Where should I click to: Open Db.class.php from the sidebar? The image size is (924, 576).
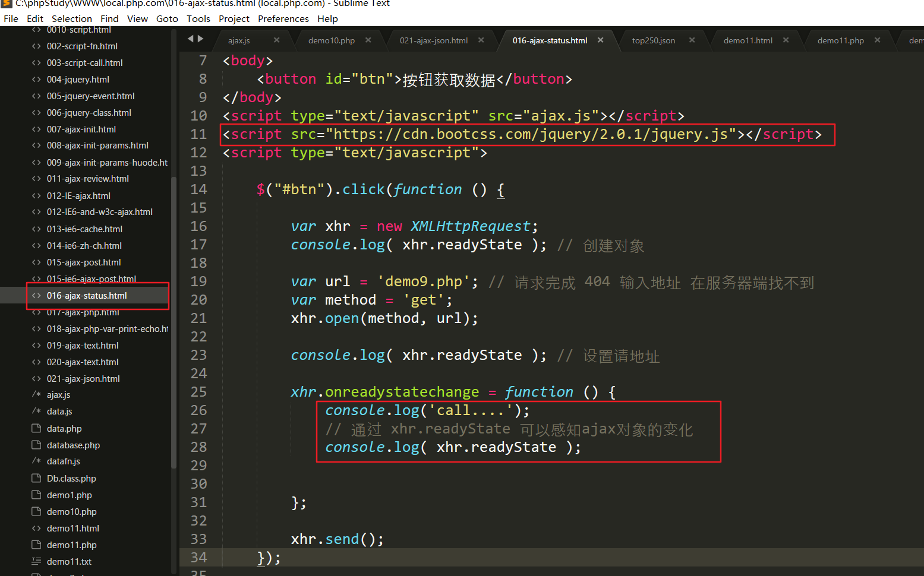[71, 479]
